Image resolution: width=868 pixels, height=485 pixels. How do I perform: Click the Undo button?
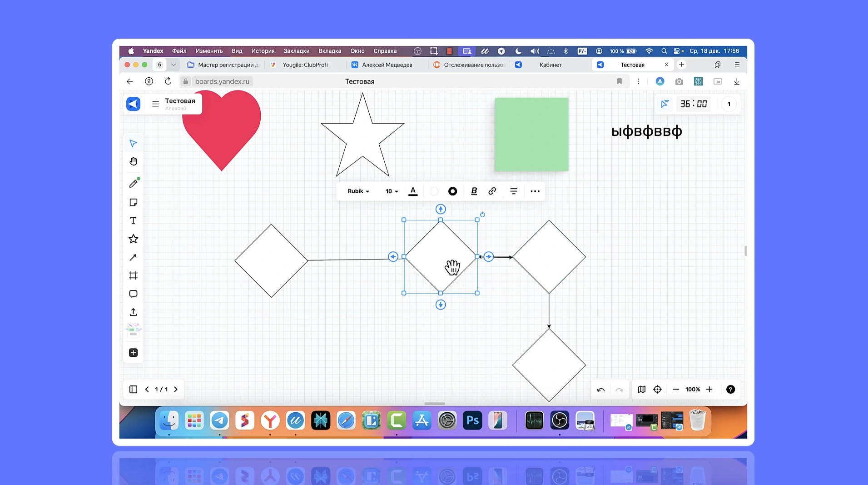click(600, 390)
